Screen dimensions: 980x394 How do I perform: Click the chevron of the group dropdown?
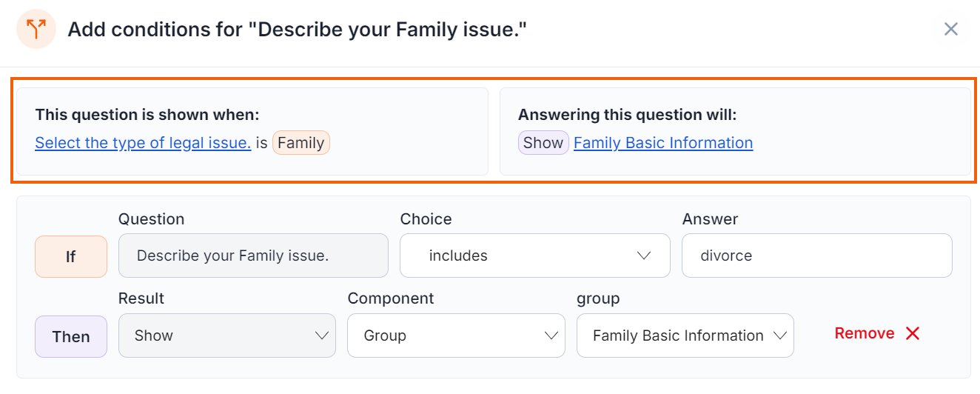pyautogui.click(x=780, y=335)
